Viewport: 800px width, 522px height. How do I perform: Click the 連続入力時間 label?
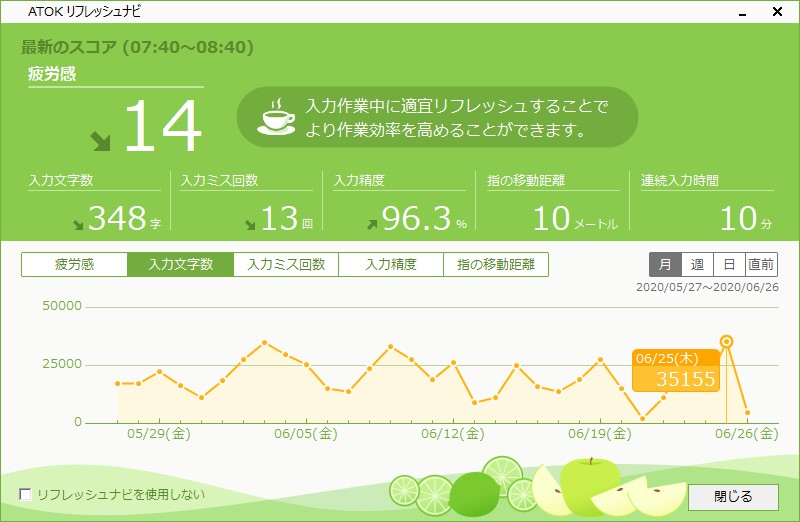(680, 180)
